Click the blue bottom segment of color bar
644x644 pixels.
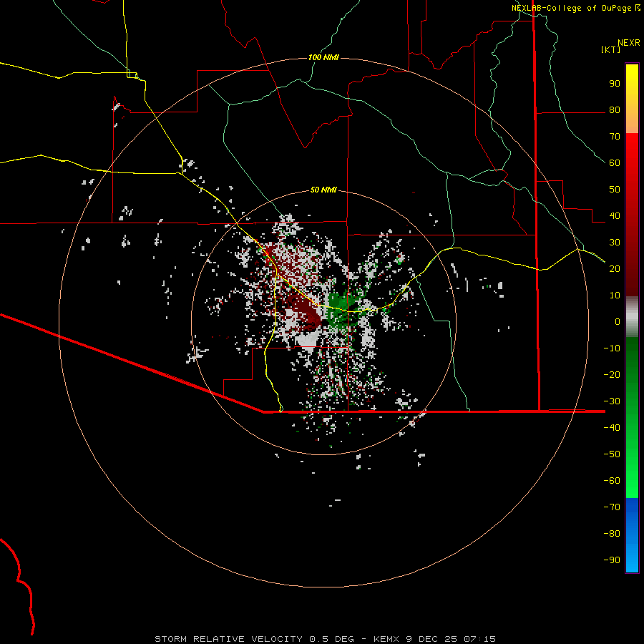click(632, 535)
